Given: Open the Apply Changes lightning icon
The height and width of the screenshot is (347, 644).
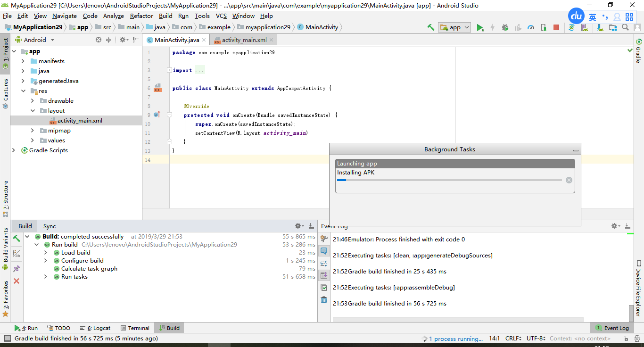Looking at the screenshot, I should (492, 27).
